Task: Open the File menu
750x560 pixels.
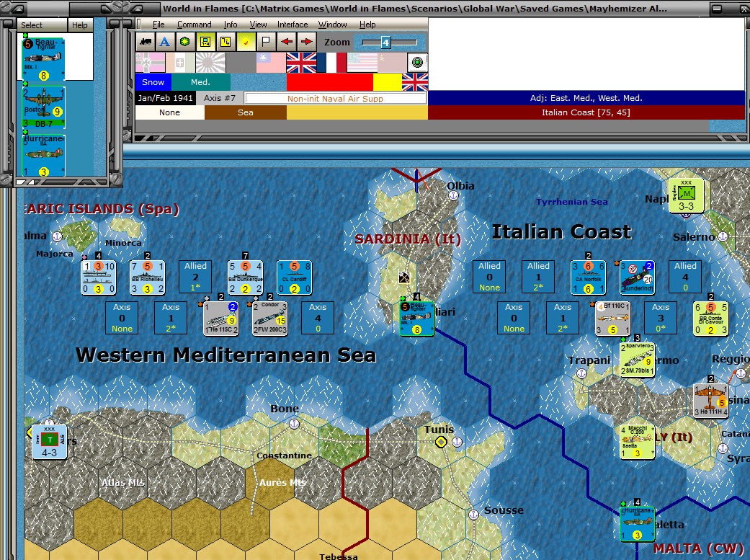Action: tap(159, 25)
